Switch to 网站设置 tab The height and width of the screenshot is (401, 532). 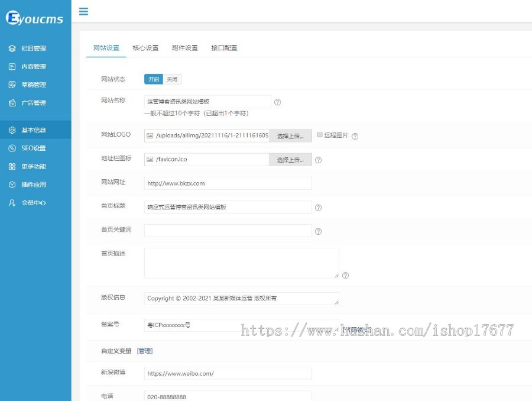coord(106,48)
